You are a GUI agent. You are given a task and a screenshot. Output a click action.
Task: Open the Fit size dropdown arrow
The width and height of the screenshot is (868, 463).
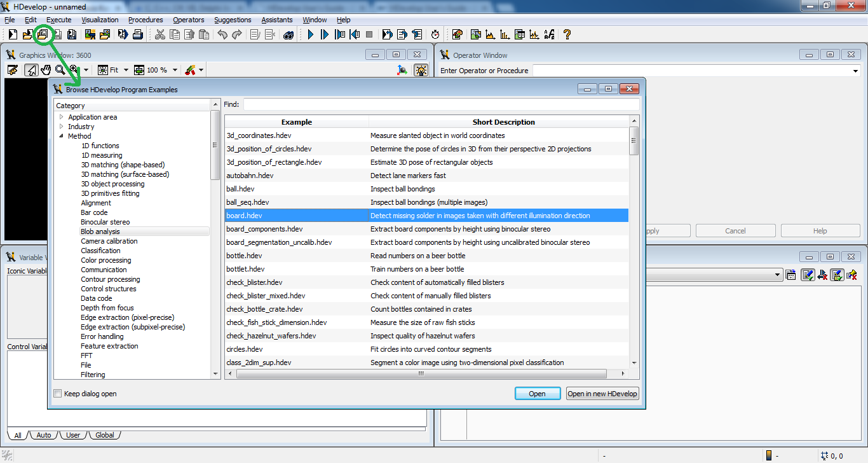pos(126,70)
